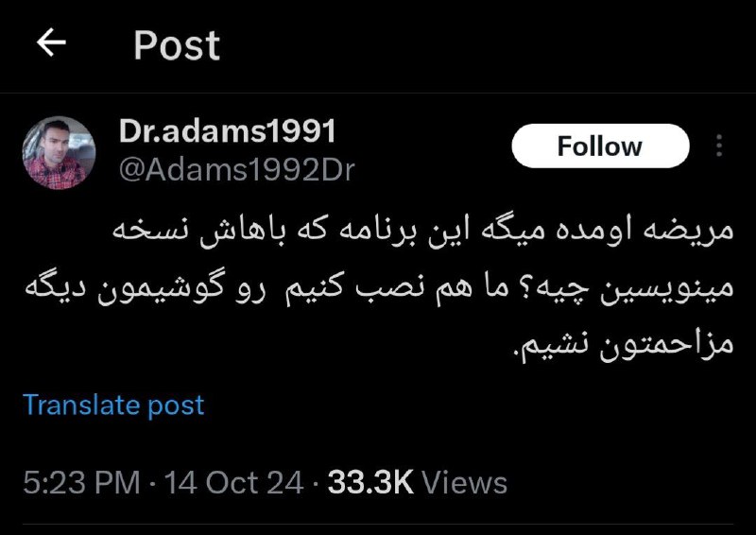
Task: Click the 14 Oct 24 date
Action: (233, 482)
